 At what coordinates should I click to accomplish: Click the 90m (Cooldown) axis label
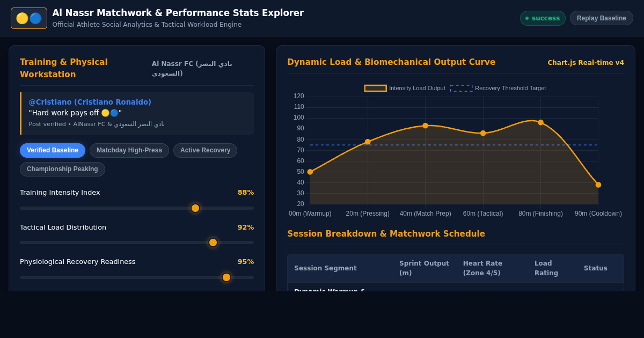click(598, 214)
